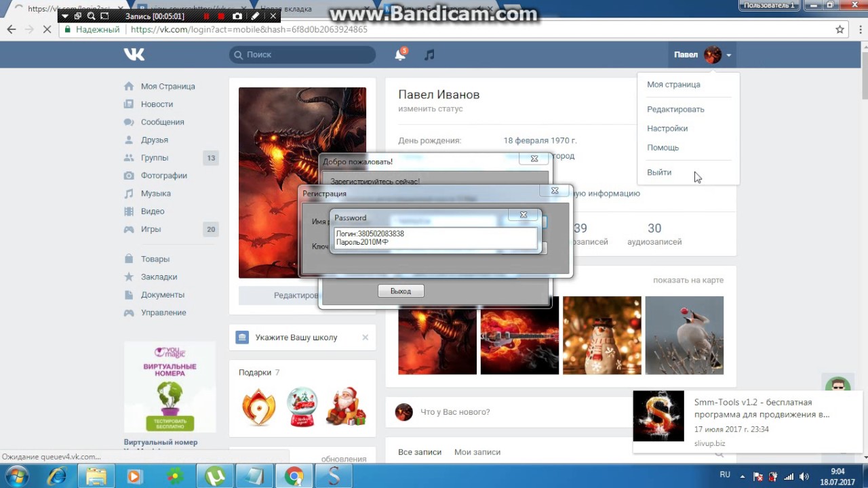Open Группы in left sidebar
868x488 pixels.
(154, 158)
